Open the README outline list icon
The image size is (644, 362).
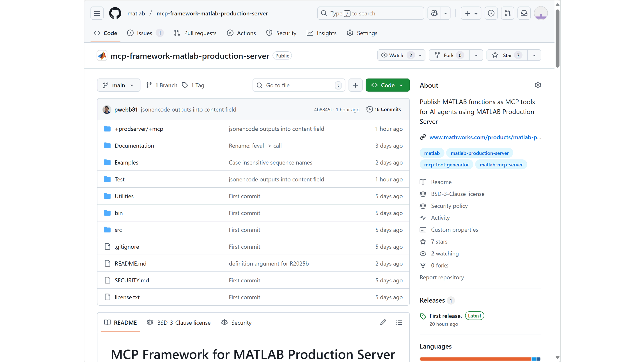pyautogui.click(x=399, y=322)
